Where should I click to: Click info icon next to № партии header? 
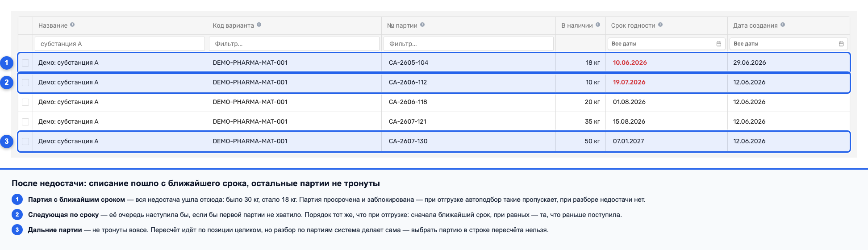(422, 25)
